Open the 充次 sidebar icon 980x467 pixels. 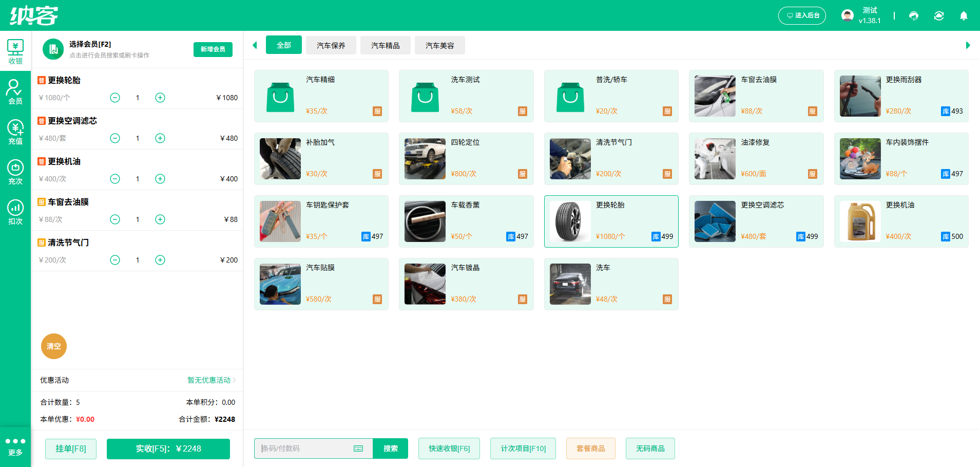tap(15, 172)
